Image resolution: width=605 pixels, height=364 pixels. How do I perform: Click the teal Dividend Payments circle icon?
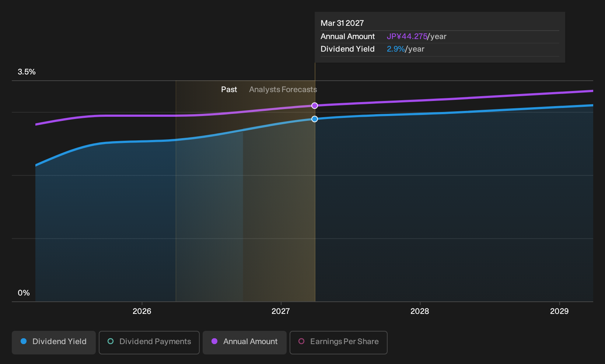click(x=111, y=342)
